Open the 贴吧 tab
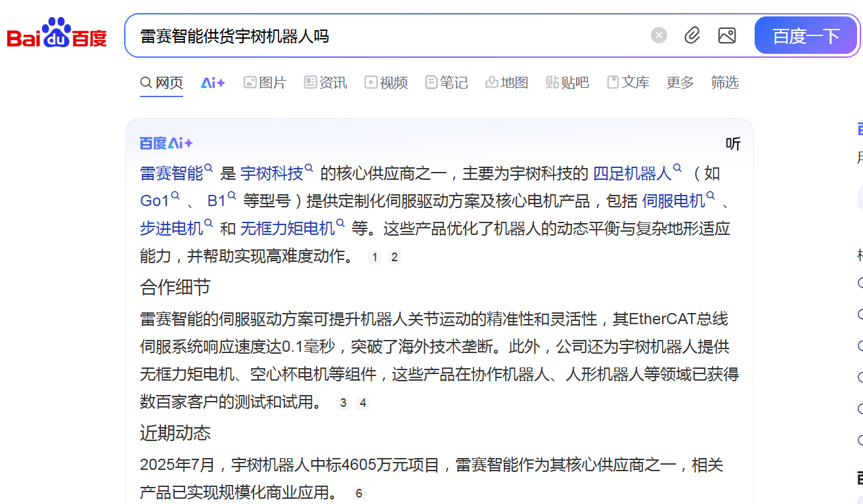Image resolution: width=863 pixels, height=504 pixels. 567,83
